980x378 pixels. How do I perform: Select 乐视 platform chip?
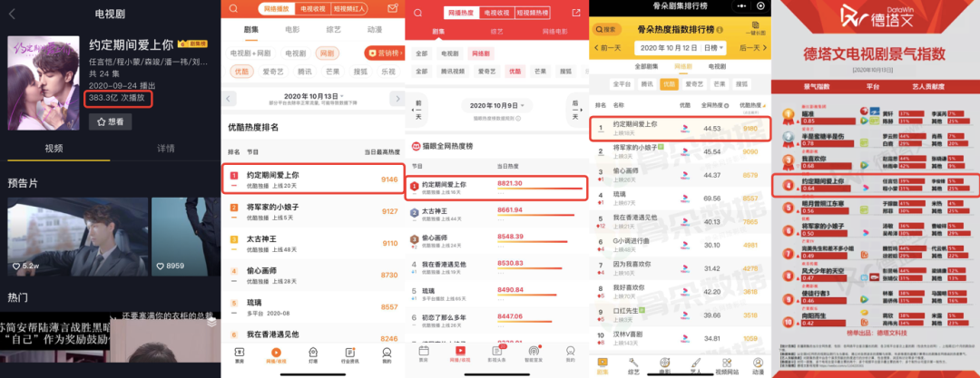pos(388,72)
